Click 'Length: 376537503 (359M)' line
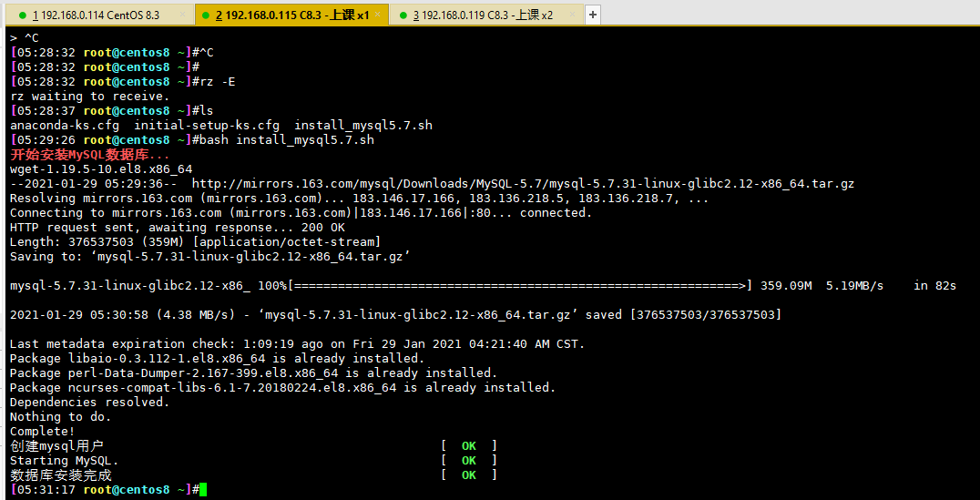Viewport: 980px width, 500px height. click(x=195, y=242)
